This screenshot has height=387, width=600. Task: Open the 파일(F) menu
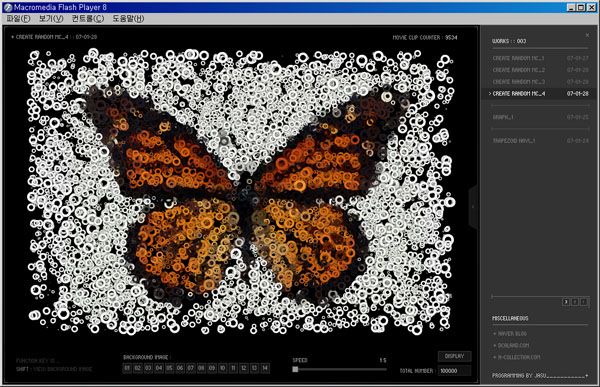18,18
